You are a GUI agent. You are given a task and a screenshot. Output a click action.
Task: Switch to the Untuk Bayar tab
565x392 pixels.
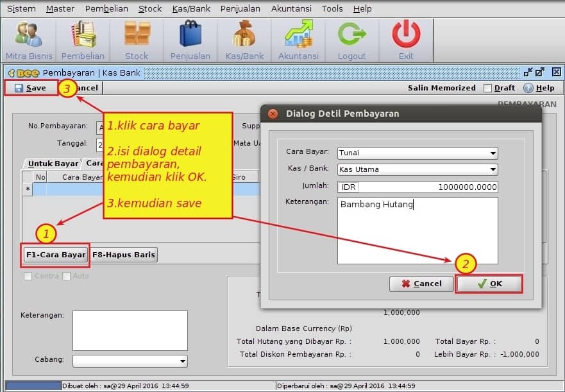(53, 164)
